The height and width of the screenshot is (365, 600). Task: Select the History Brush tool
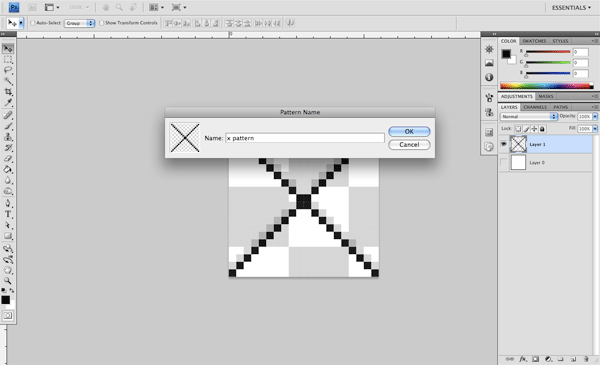[x=8, y=148]
